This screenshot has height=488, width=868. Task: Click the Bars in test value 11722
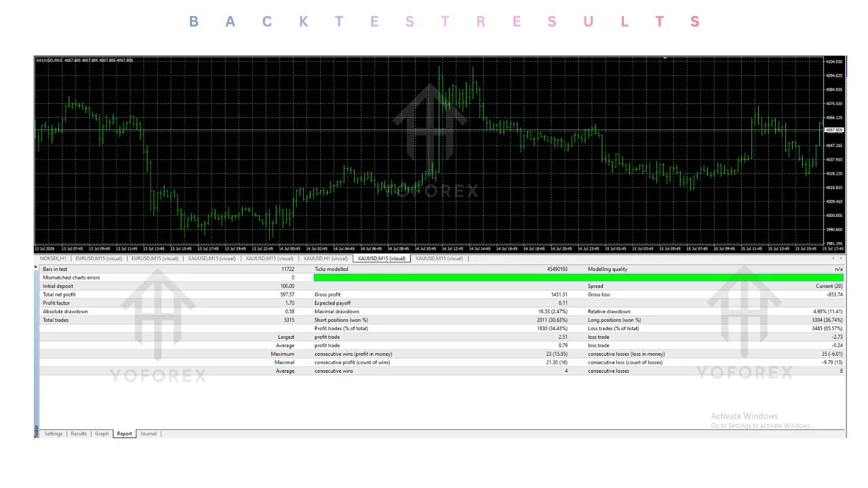(288, 269)
